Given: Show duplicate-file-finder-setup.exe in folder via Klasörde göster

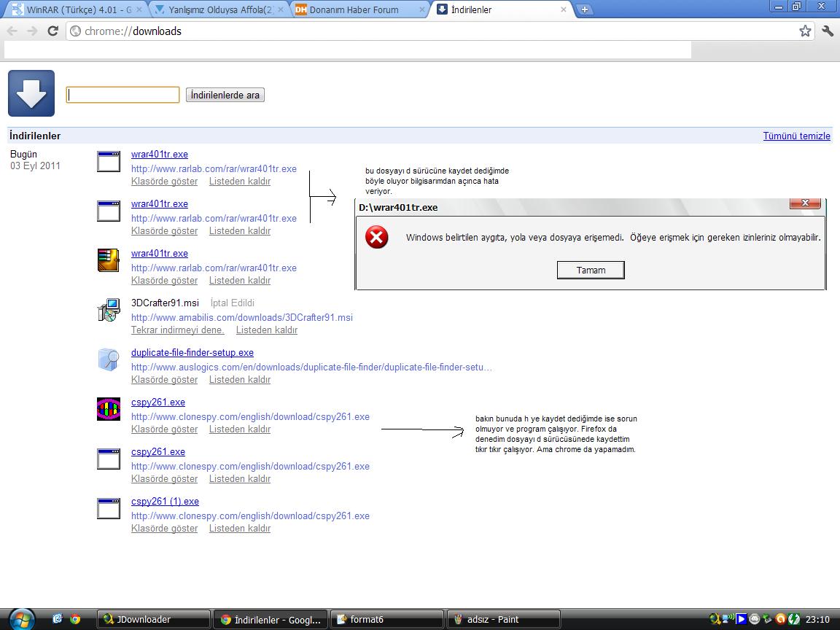Looking at the screenshot, I should pos(165,380).
